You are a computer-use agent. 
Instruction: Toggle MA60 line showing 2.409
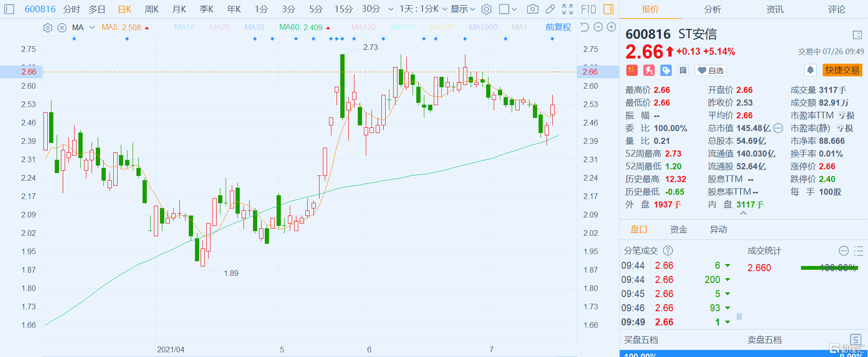pyautogui.click(x=304, y=27)
